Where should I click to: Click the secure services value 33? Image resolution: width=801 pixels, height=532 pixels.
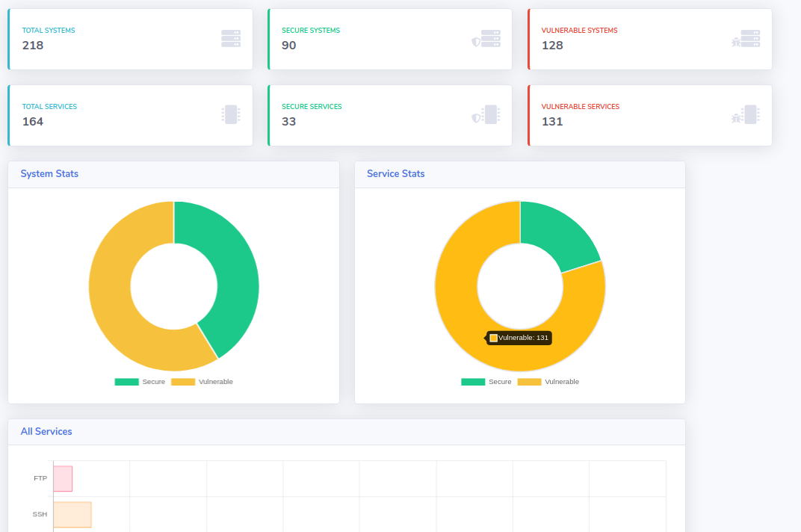tap(288, 122)
